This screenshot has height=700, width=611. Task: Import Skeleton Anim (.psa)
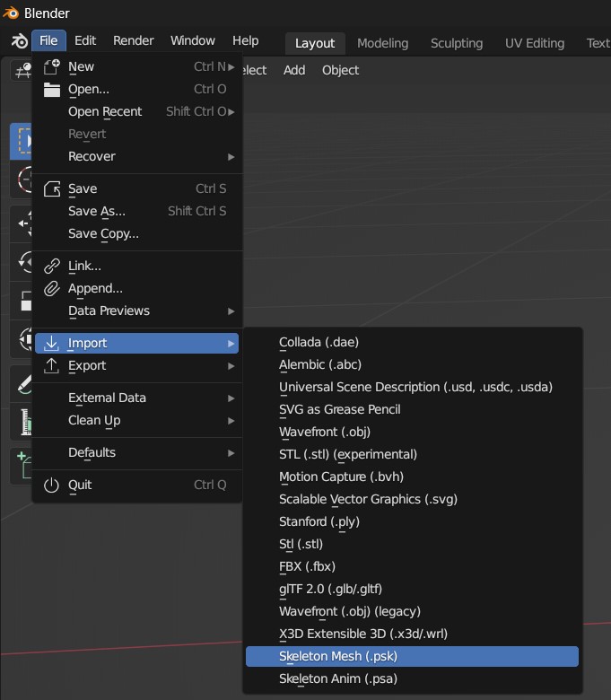412,679
